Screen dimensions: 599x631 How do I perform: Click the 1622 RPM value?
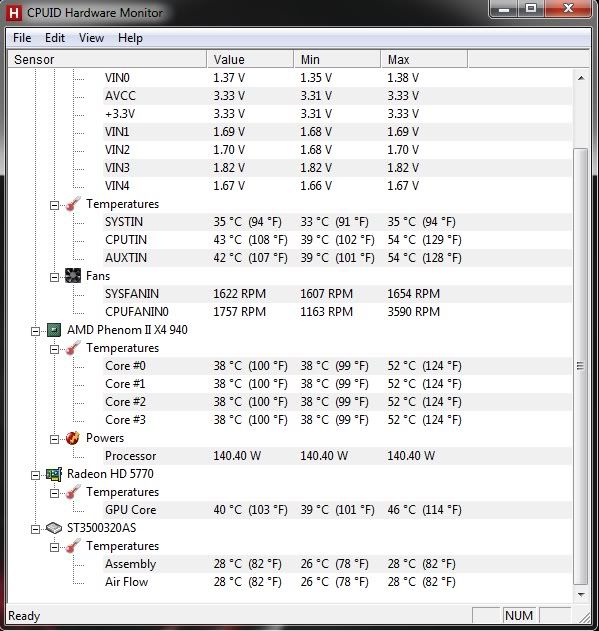pyautogui.click(x=240, y=294)
